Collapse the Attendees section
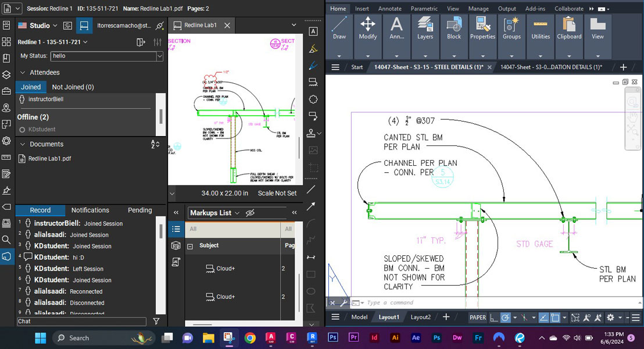644x349 pixels. 23,73
